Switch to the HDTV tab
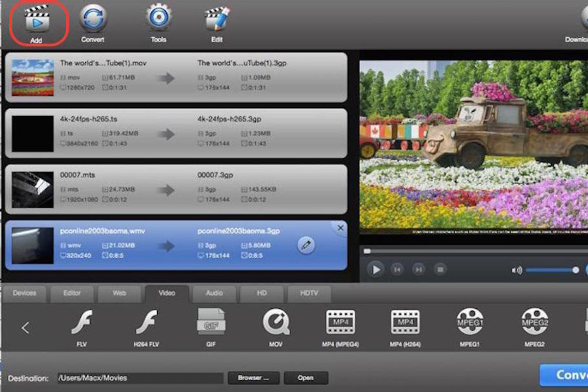This screenshot has width=588, height=392. coord(309,294)
